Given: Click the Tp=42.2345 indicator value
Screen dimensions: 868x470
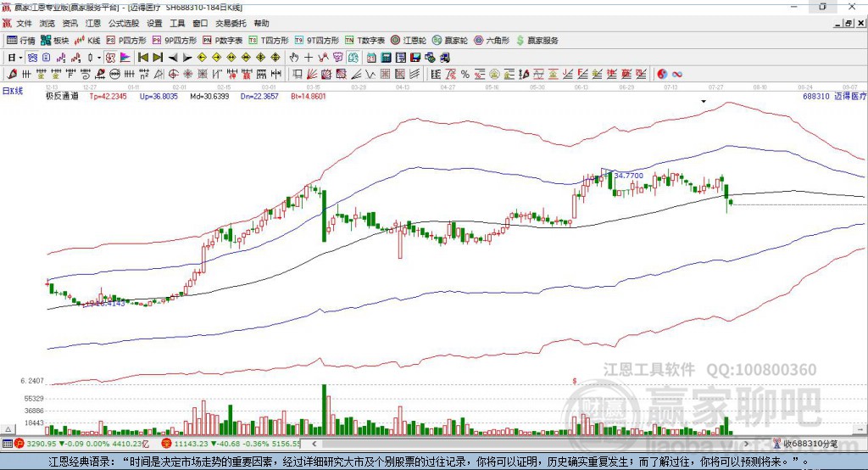Looking at the screenshot, I should point(108,96).
